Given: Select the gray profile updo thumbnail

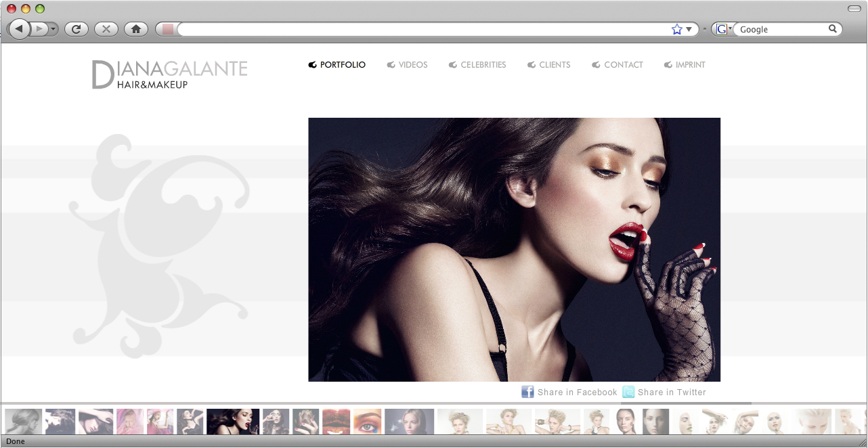Looking at the screenshot, I should click(23, 421).
